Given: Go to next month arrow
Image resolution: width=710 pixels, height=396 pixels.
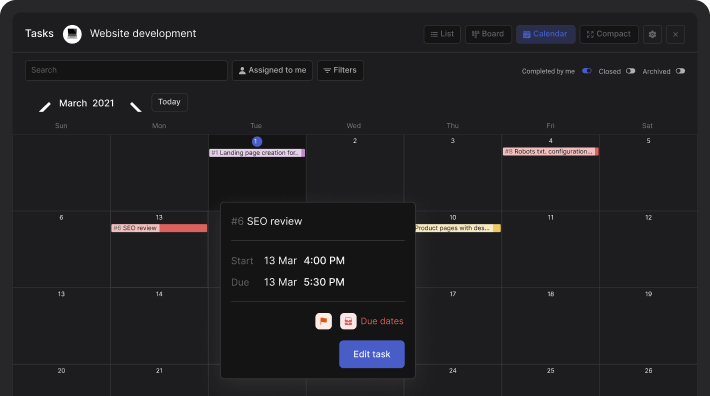Looking at the screenshot, I should click(136, 107).
